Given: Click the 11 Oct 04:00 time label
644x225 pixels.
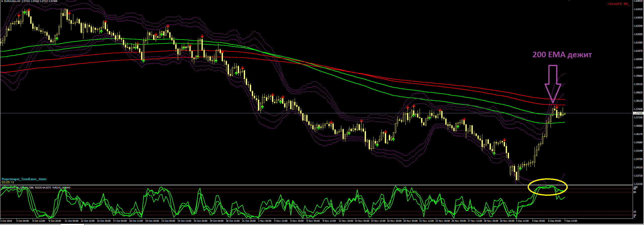Looking at the screenshot, I should click(72, 221).
